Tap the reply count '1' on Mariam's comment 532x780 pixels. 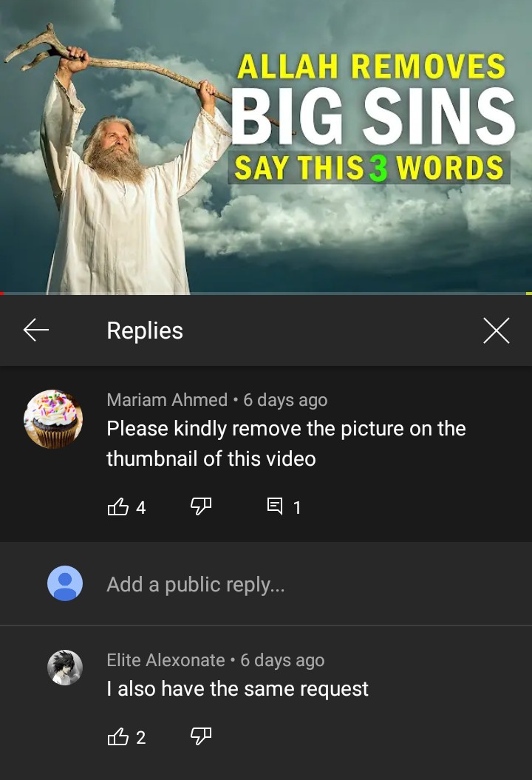click(x=297, y=507)
